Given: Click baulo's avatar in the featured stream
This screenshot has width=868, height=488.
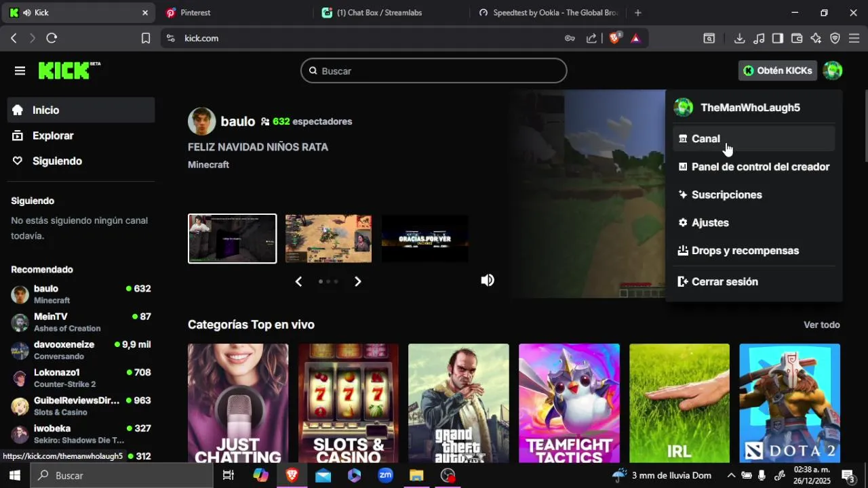Looking at the screenshot, I should pos(201,121).
